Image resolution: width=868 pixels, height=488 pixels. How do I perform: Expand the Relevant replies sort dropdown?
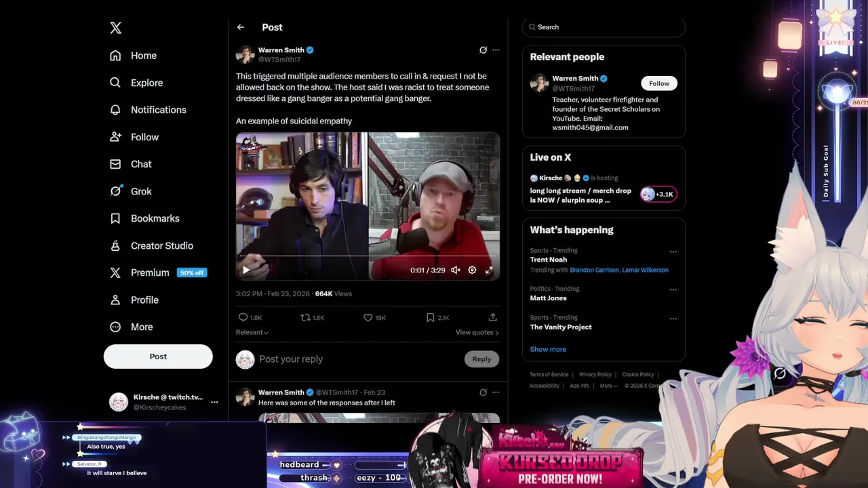point(252,332)
